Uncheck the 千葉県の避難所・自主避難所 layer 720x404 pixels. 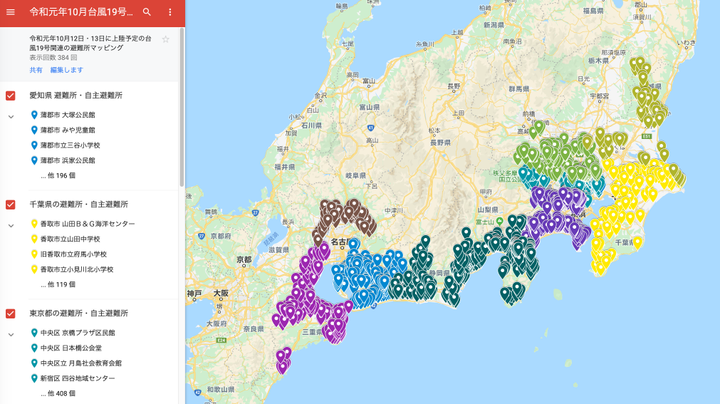11,204
